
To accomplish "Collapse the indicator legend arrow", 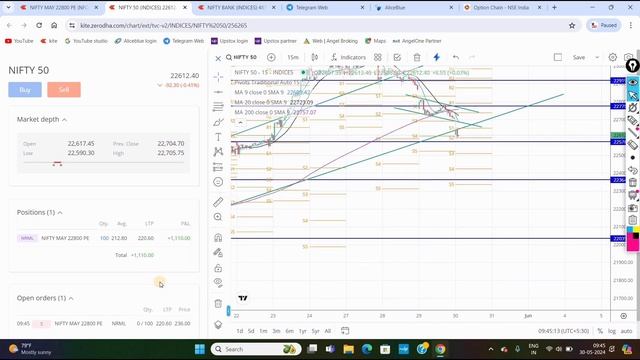I will pos(240,122).
